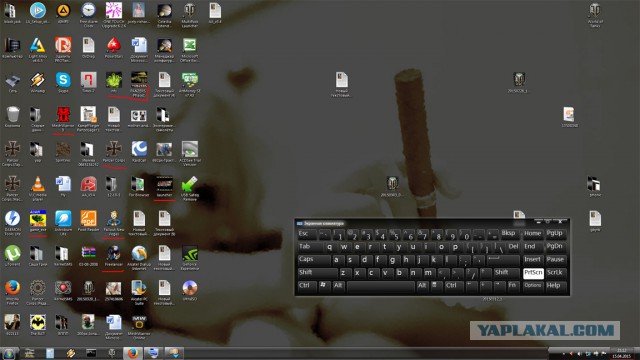640x360 pixels.
Task: Click the Help key on the on-screen keyboard
Action: coord(555,286)
